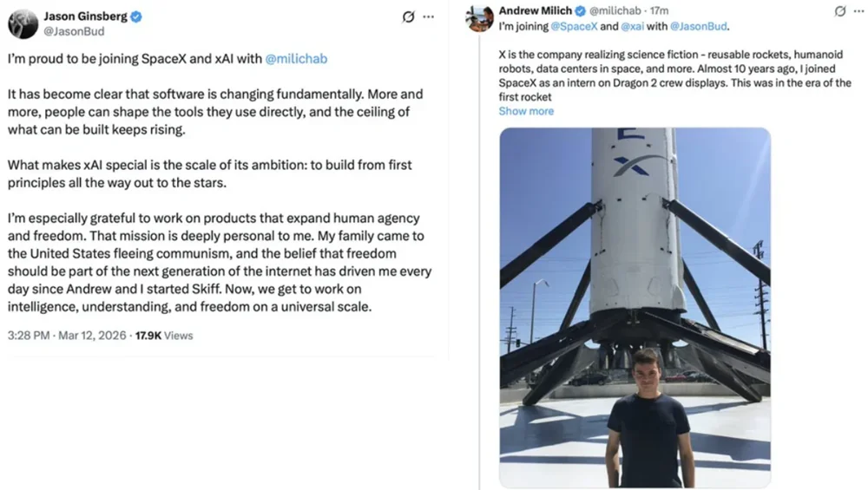Follow the @SpaceX mention link

tap(574, 26)
